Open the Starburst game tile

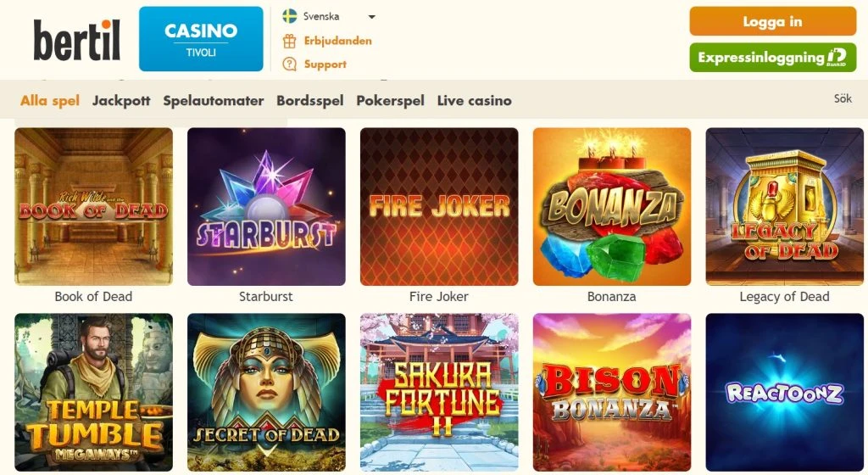pyautogui.click(x=266, y=206)
